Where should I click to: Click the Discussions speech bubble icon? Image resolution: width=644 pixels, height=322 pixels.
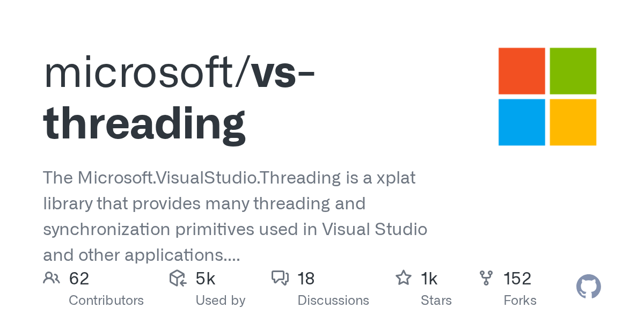(280, 278)
